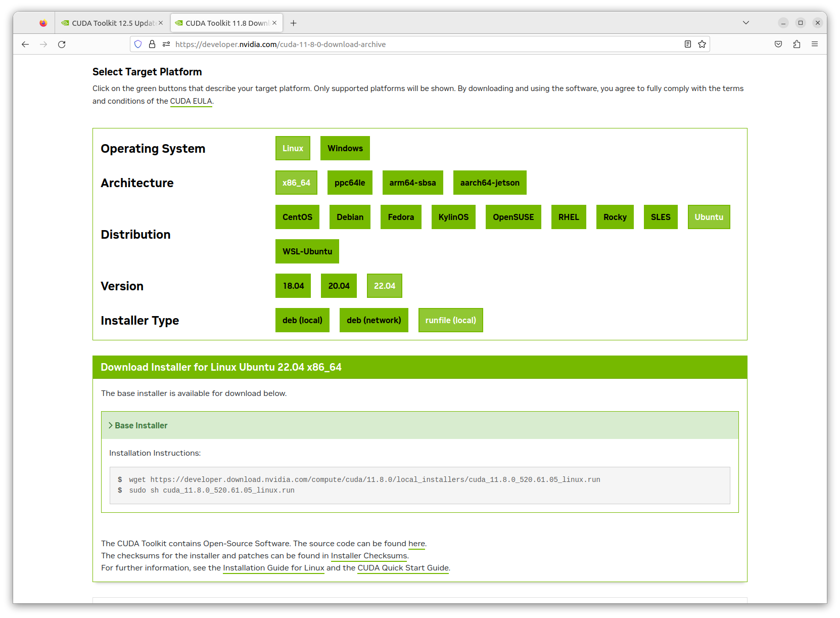
Task: Click the Download Installer green header
Action: tap(419, 367)
